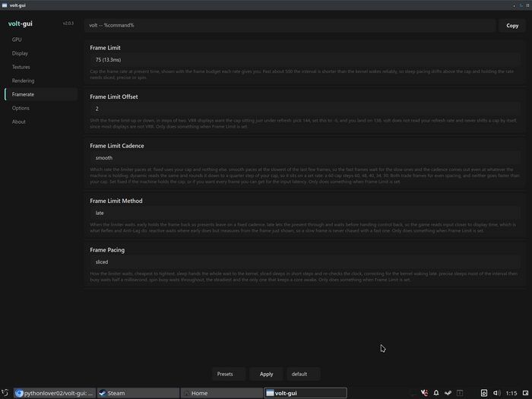Open the About page
This screenshot has width=532, height=399.
tap(41, 122)
